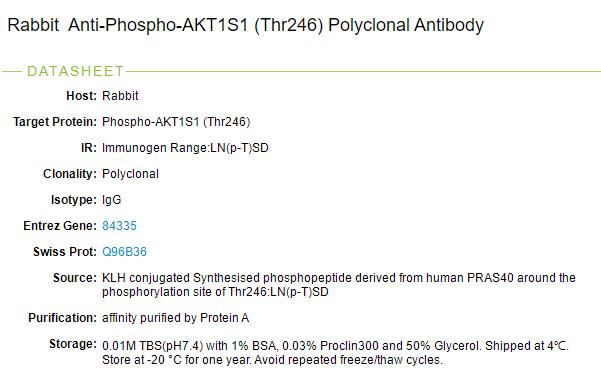Click the IR label
This screenshot has width=601, height=375.
tap(89, 148)
